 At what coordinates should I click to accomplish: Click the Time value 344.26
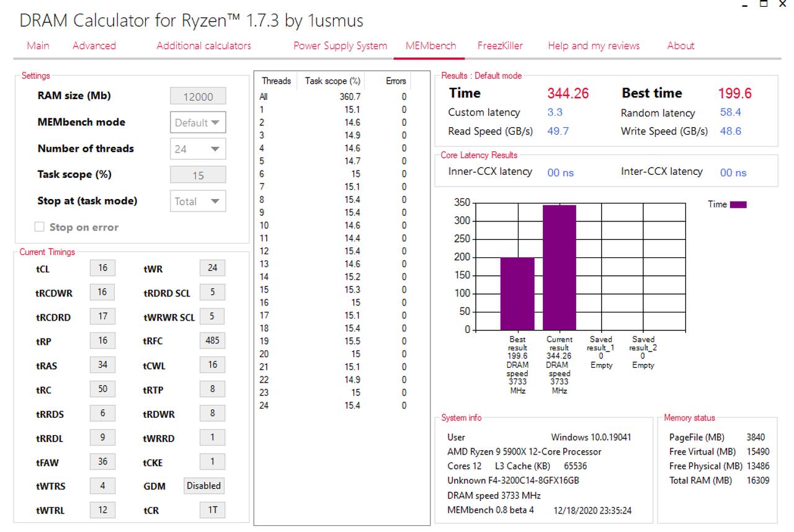pyautogui.click(x=568, y=94)
